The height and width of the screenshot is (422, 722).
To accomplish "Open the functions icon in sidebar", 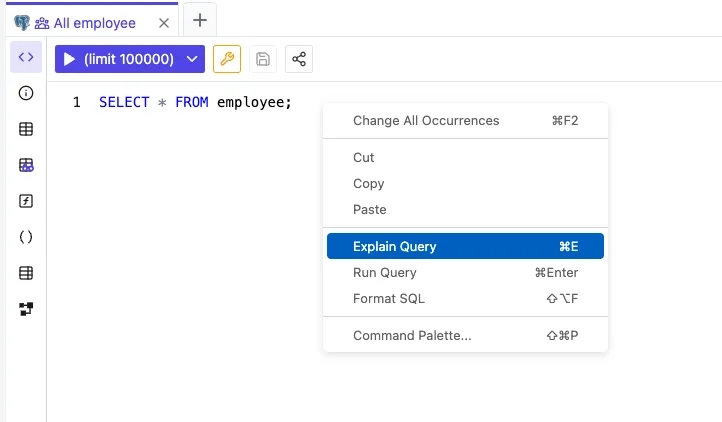I will pyautogui.click(x=26, y=201).
